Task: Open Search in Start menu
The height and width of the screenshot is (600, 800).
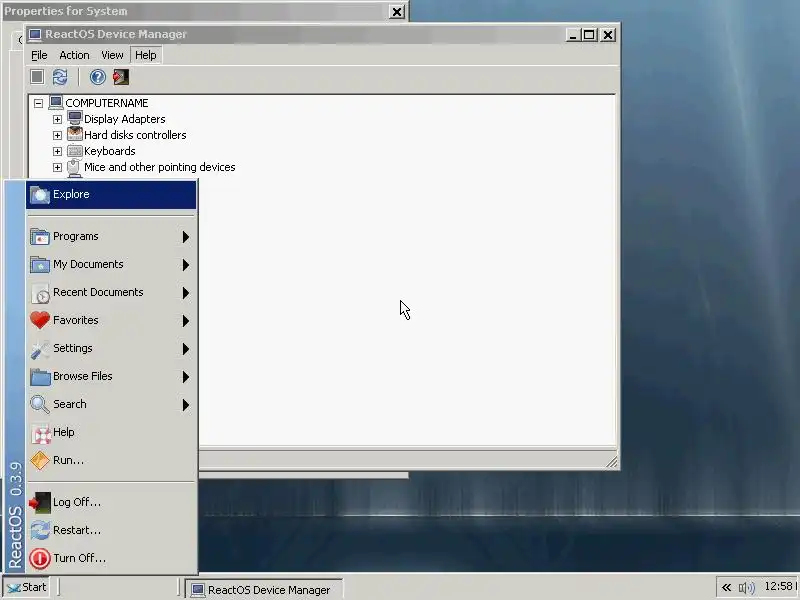Action: coord(111,405)
